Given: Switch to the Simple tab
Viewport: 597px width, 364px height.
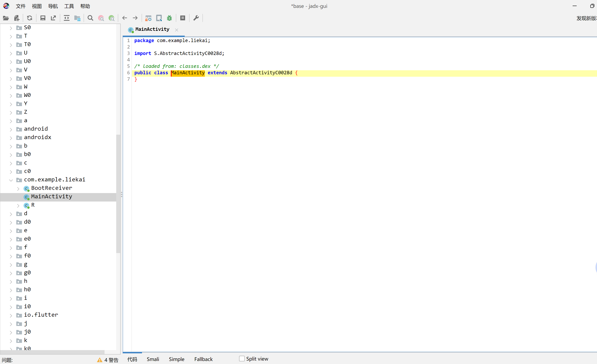Looking at the screenshot, I should [177, 359].
